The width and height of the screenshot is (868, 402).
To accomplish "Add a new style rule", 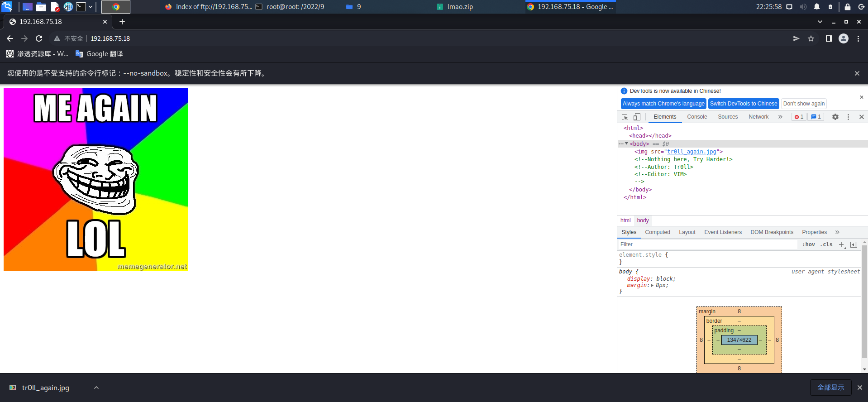I will coord(841,244).
